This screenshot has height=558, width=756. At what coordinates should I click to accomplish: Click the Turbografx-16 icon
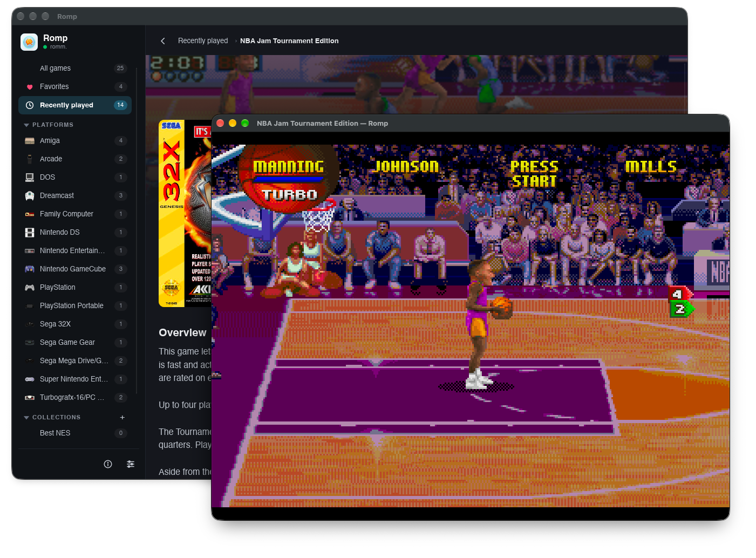tap(30, 398)
